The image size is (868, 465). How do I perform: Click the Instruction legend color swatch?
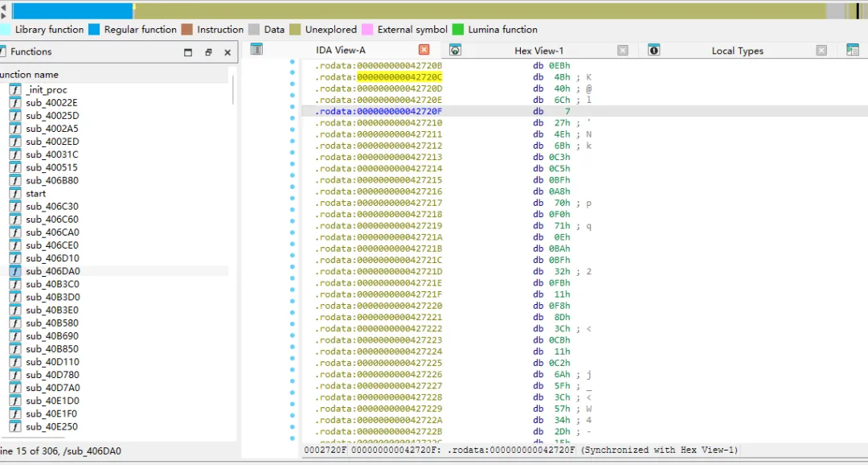[x=187, y=30]
